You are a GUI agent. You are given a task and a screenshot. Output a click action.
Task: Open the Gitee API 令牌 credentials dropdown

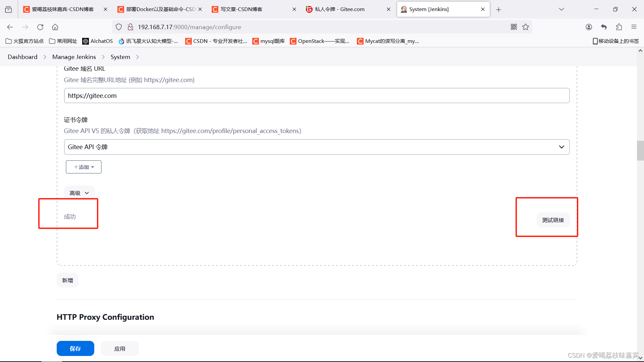317,147
